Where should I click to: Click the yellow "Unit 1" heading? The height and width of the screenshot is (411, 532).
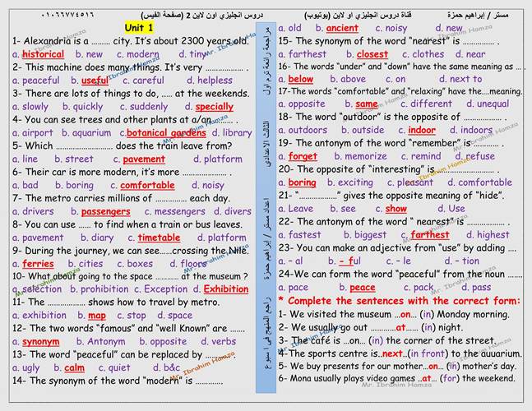pyautogui.click(x=139, y=28)
